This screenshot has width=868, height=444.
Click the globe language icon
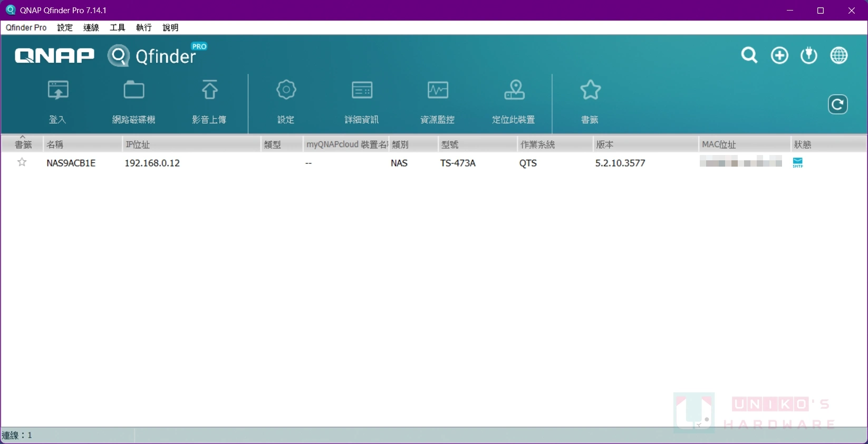[839, 55]
